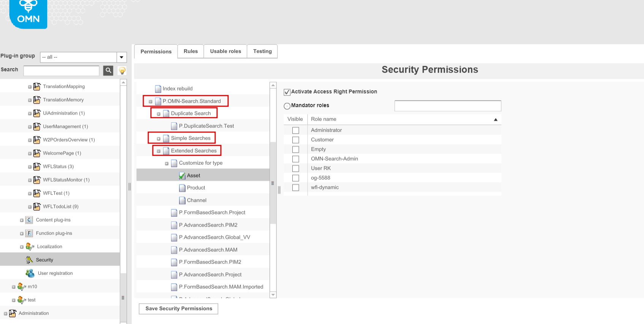The image size is (644, 324).
Task: Collapse the Customize for type node
Action: point(167,163)
